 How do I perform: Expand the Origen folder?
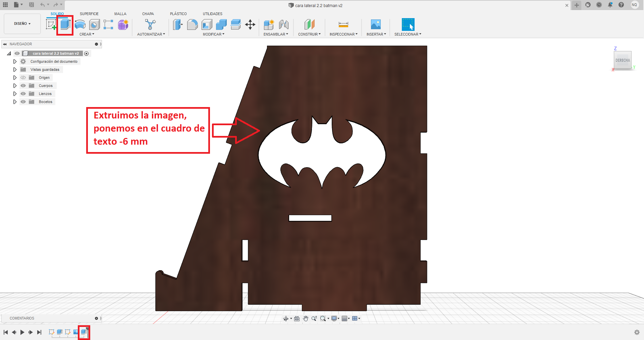(15, 78)
